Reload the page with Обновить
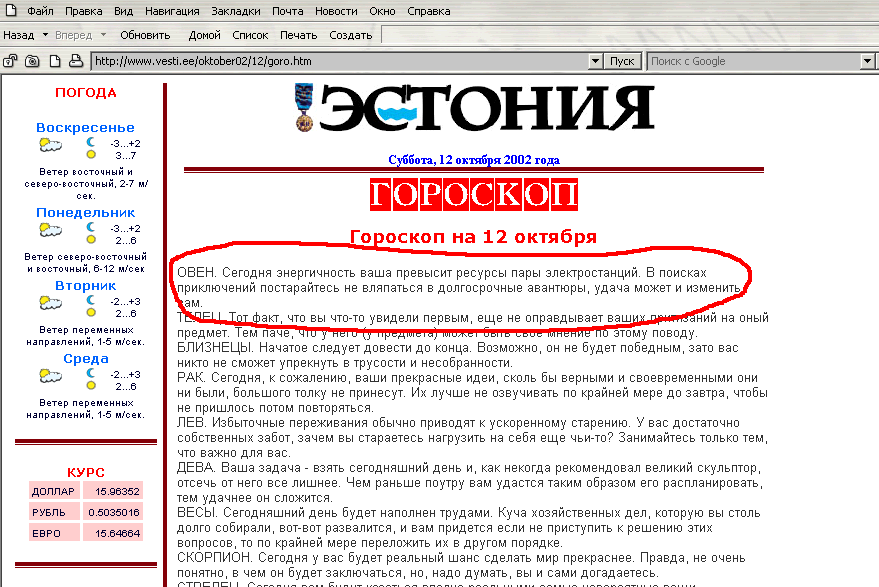 click(145, 35)
